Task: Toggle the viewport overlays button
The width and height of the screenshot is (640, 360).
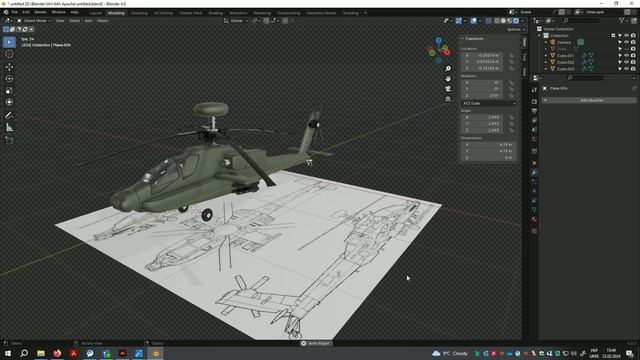Action: tap(473, 21)
